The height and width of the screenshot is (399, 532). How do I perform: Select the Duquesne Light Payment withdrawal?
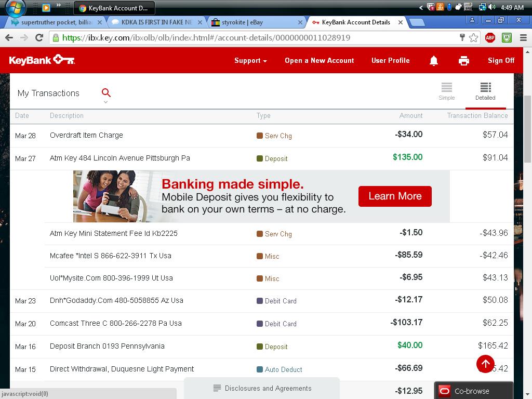262,369
